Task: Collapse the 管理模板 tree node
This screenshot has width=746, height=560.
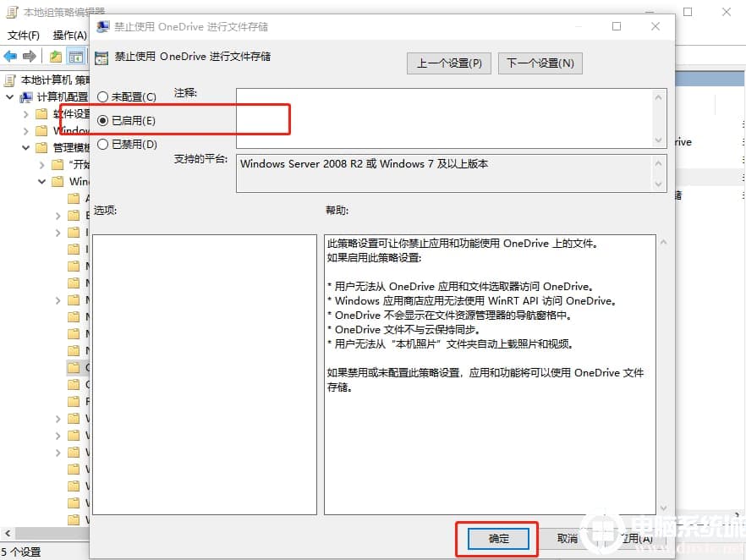Action: click(x=25, y=147)
